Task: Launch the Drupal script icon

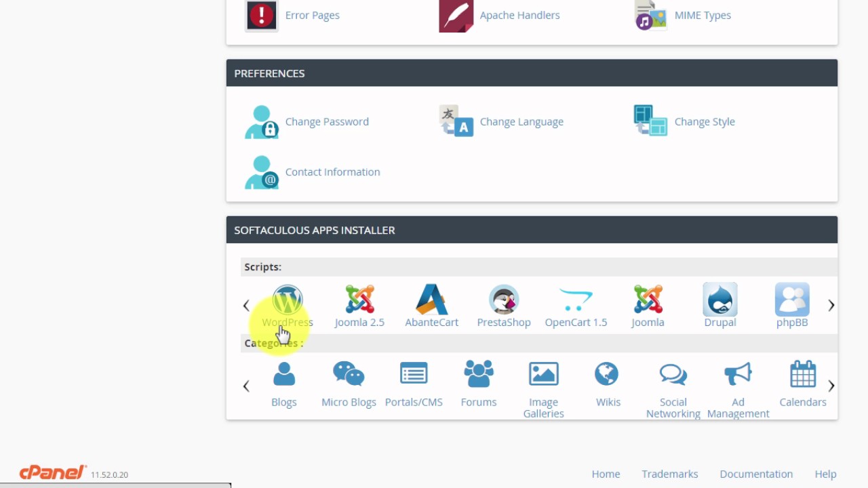Action: [719, 300]
